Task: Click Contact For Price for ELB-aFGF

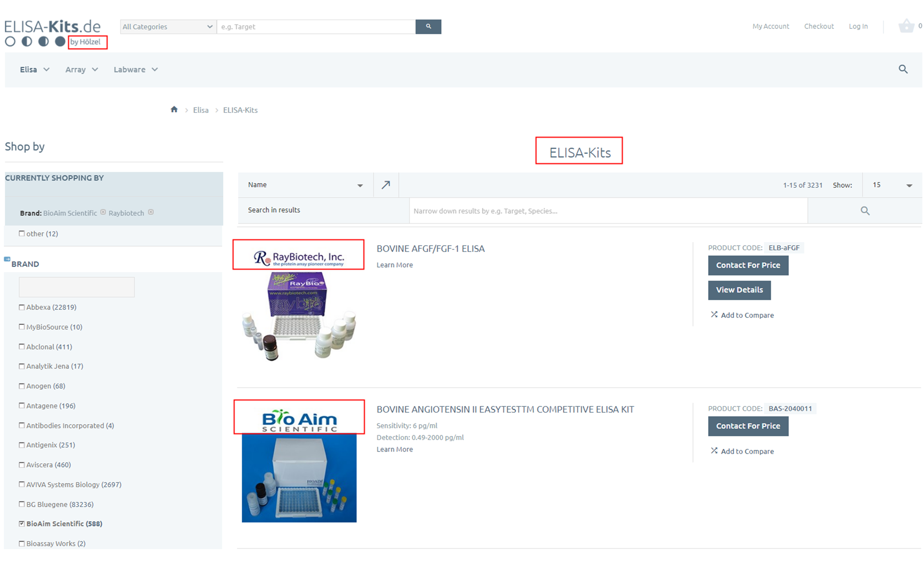Action: pos(748,265)
